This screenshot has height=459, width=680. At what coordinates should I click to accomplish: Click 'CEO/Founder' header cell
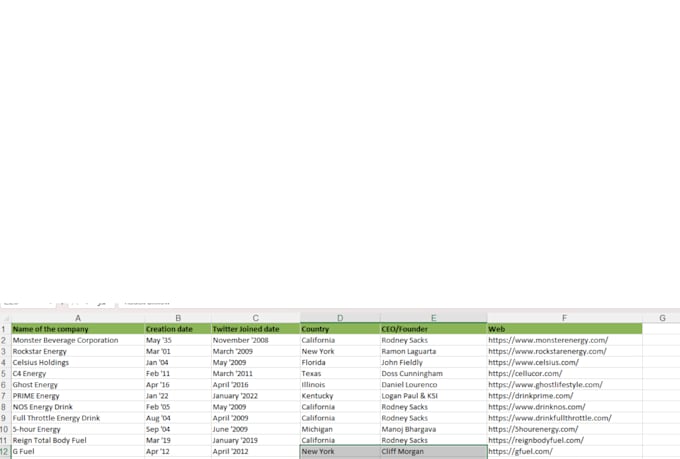pos(434,329)
